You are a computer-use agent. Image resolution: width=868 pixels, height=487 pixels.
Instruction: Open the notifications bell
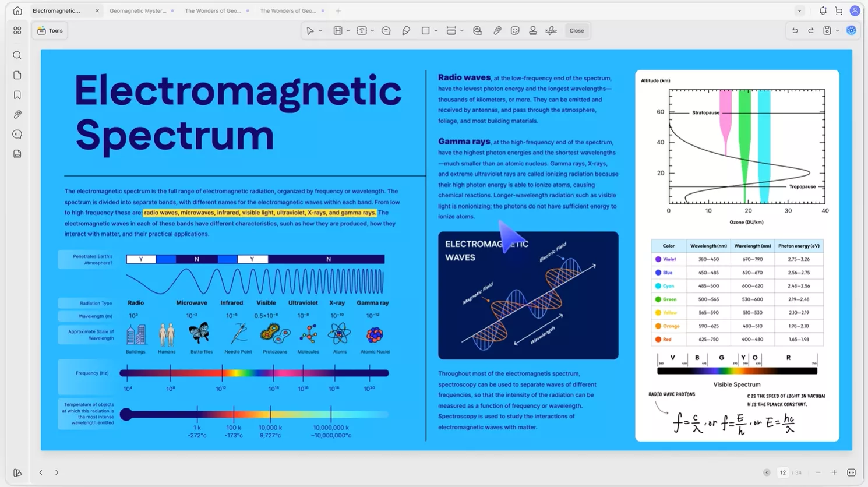coord(823,11)
